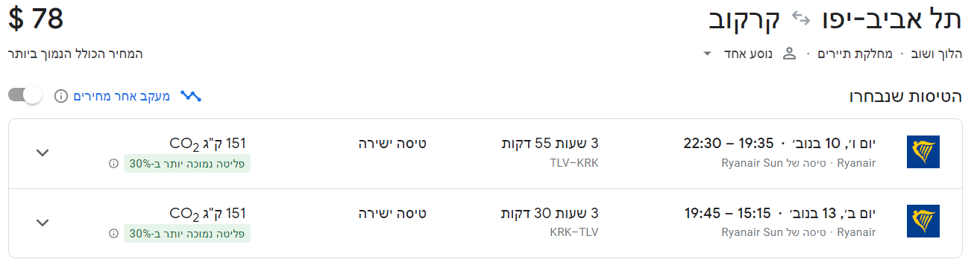Screen dimensions: 980x268
Task: Click lower emissions badge on second flight
Action: click(186, 233)
